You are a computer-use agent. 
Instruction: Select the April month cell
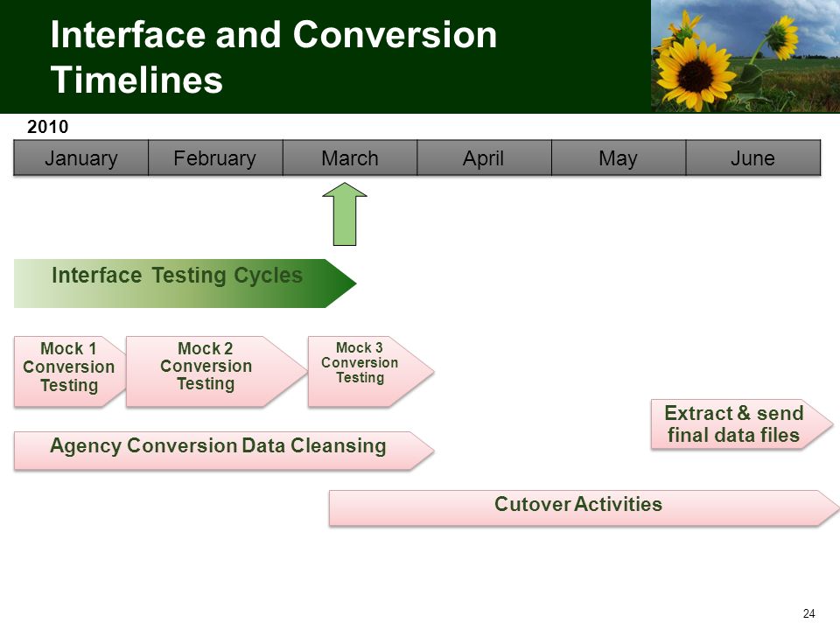484,158
